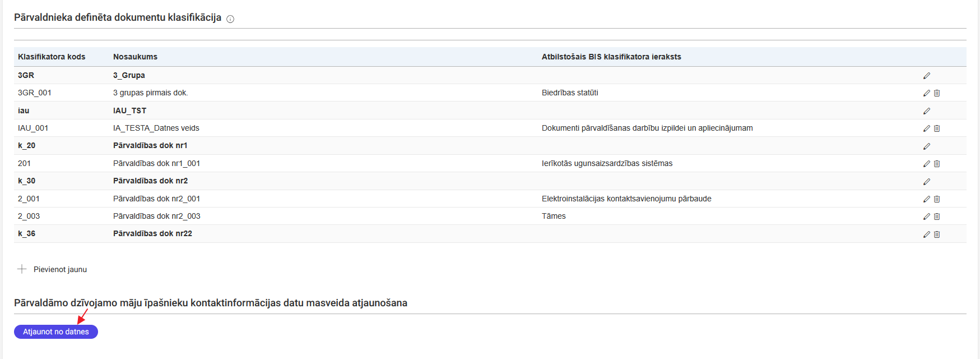
Task: Edit the 2_003 Tāmes entry
Action: coord(926,217)
